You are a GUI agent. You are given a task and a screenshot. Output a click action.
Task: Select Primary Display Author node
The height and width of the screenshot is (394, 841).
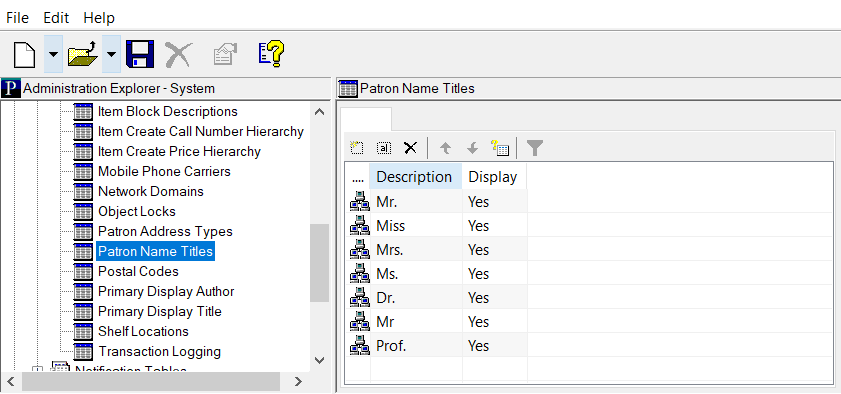166,292
